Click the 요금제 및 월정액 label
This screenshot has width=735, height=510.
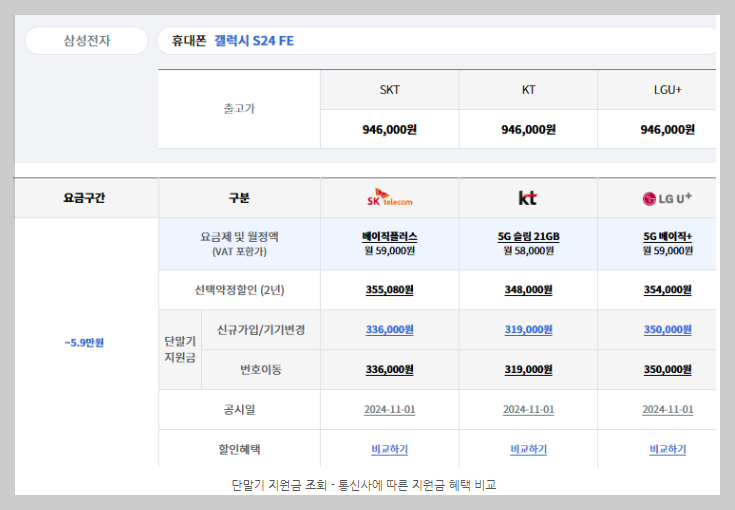[x=239, y=237]
